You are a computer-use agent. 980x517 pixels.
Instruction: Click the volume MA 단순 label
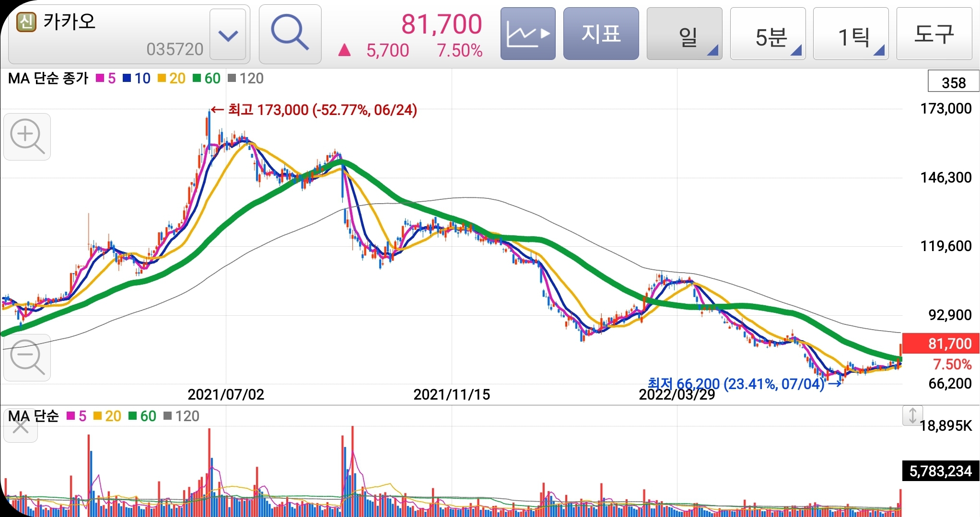click(x=33, y=416)
